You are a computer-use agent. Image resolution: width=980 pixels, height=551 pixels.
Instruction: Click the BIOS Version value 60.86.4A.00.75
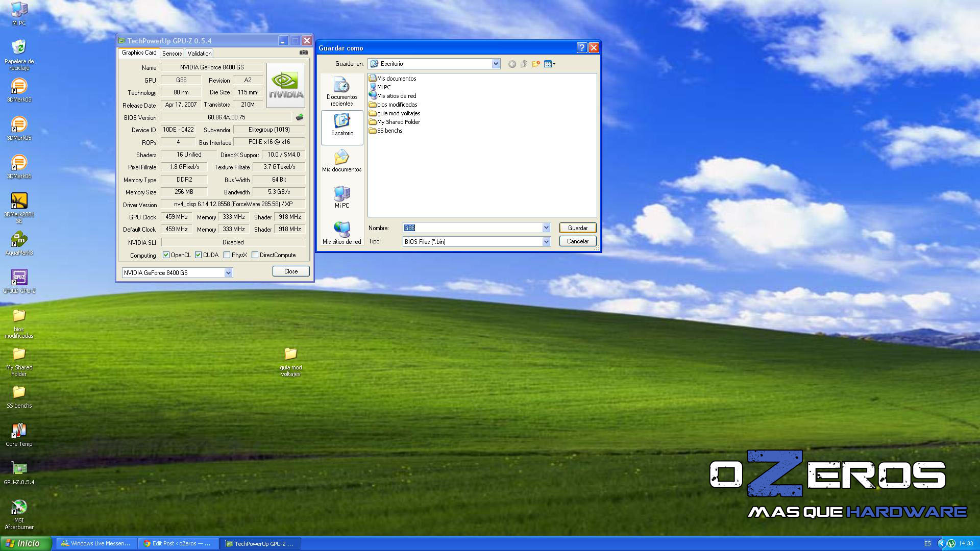click(227, 117)
